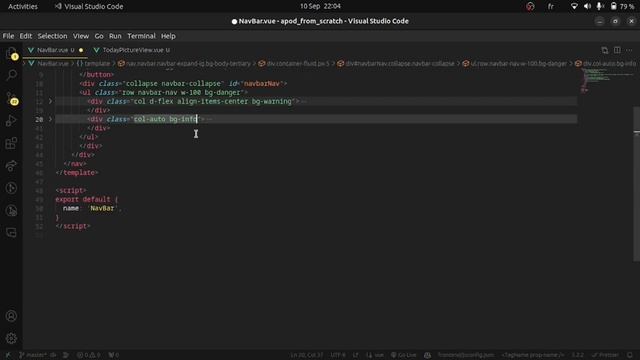Click the remote window indicator in status bar

coord(7,355)
